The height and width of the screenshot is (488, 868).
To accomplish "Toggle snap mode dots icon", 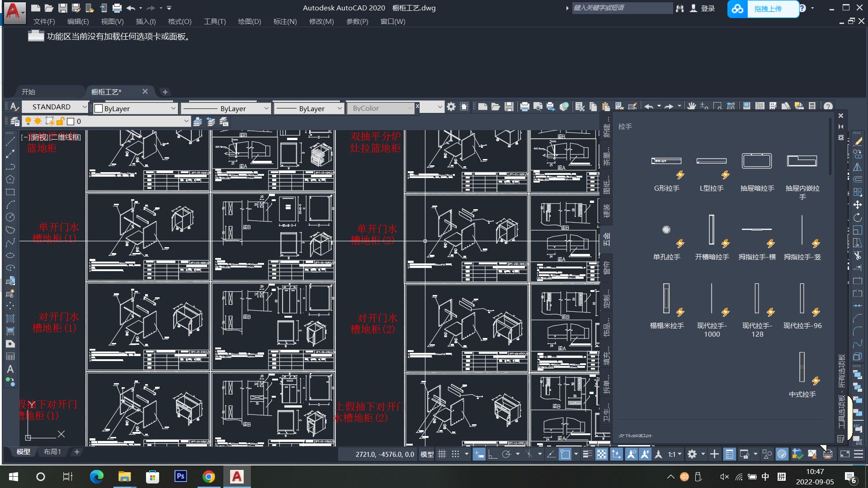I will click(455, 454).
